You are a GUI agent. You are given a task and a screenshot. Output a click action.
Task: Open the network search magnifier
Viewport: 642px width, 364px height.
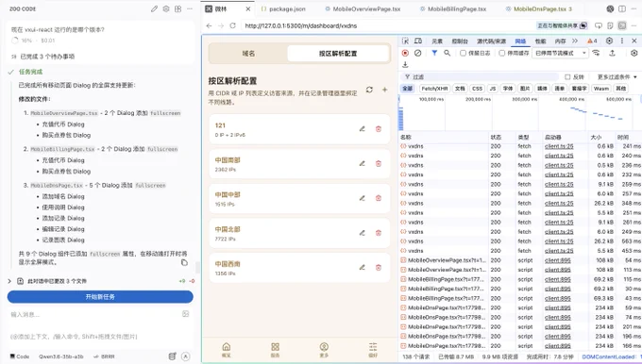(448, 53)
